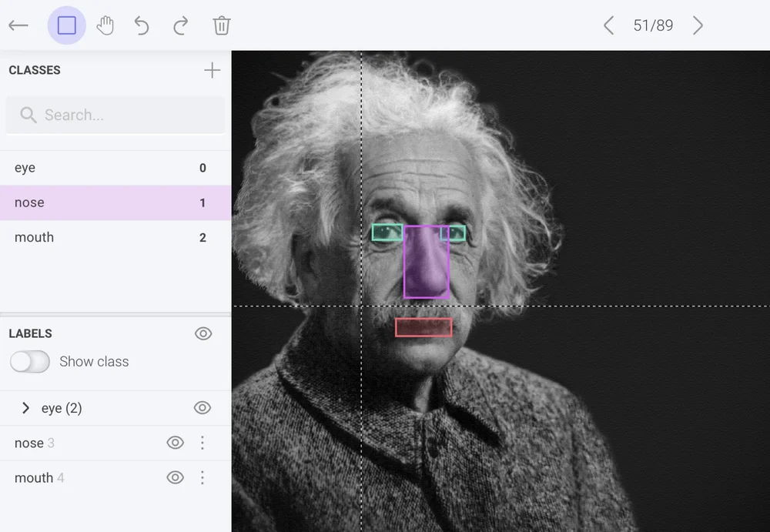
Task: Hide the mouth 4 label
Action: pos(176,477)
